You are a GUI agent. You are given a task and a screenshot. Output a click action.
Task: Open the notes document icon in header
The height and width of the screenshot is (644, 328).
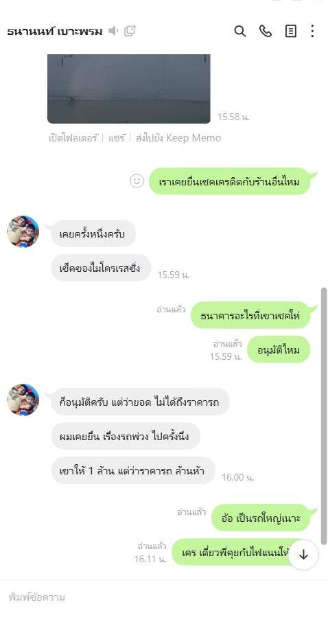pos(291,31)
